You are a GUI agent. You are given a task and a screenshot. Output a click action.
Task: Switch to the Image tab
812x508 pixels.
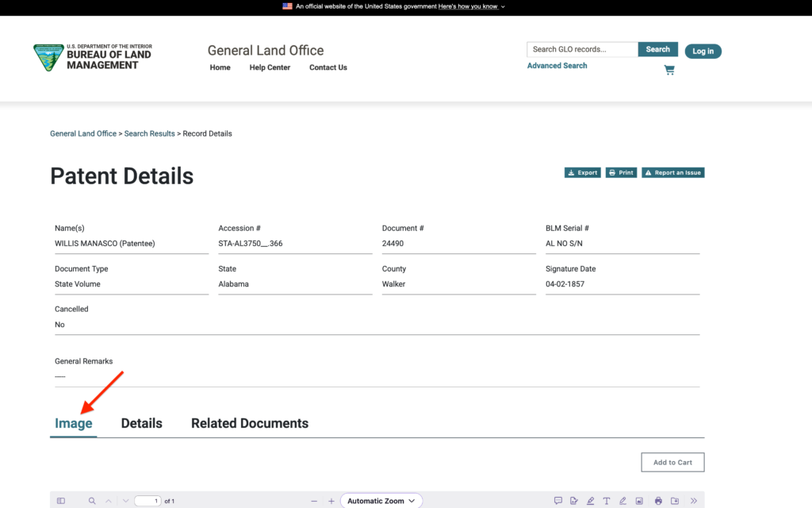tap(74, 424)
